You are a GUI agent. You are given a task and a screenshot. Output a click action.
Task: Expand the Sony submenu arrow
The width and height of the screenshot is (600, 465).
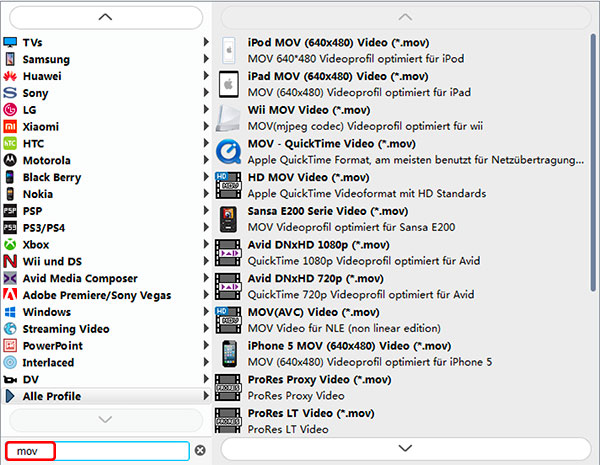click(x=206, y=92)
